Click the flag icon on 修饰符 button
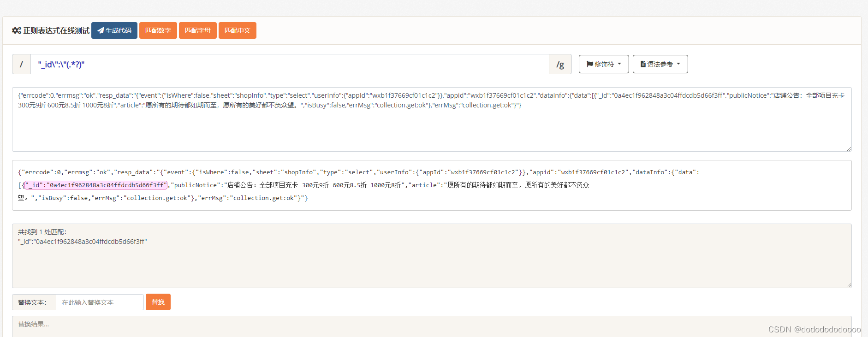868x337 pixels. coord(590,64)
